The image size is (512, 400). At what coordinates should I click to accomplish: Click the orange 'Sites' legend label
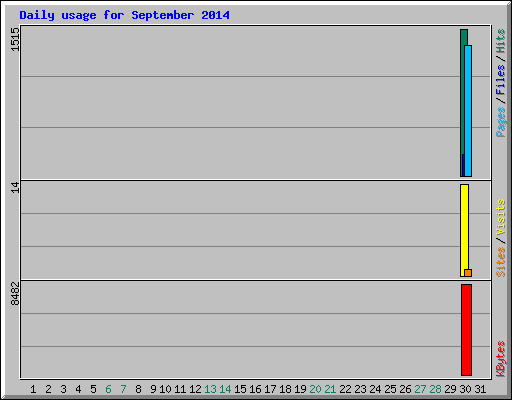500,262
